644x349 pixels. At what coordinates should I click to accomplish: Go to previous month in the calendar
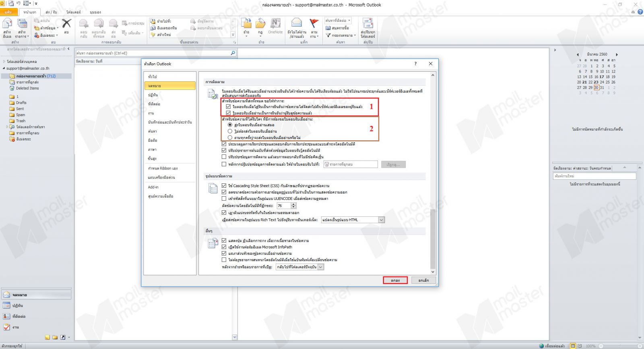(x=578, y=54)
